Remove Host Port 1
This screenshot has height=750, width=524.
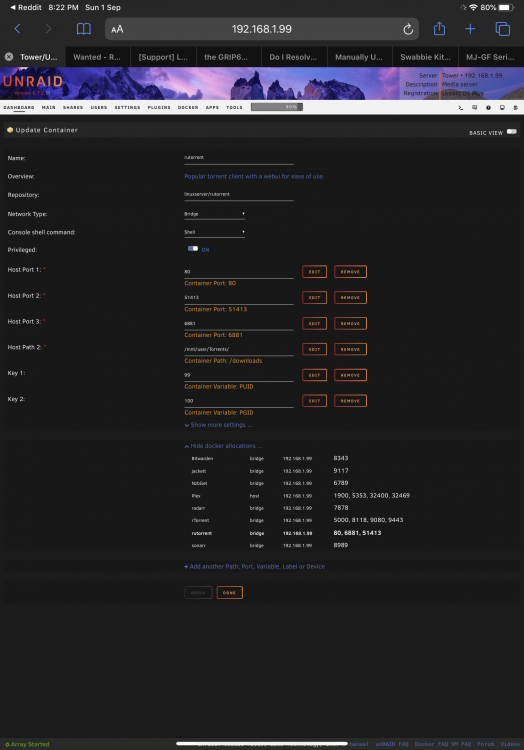pyautogui.click(x=350, y=272)
